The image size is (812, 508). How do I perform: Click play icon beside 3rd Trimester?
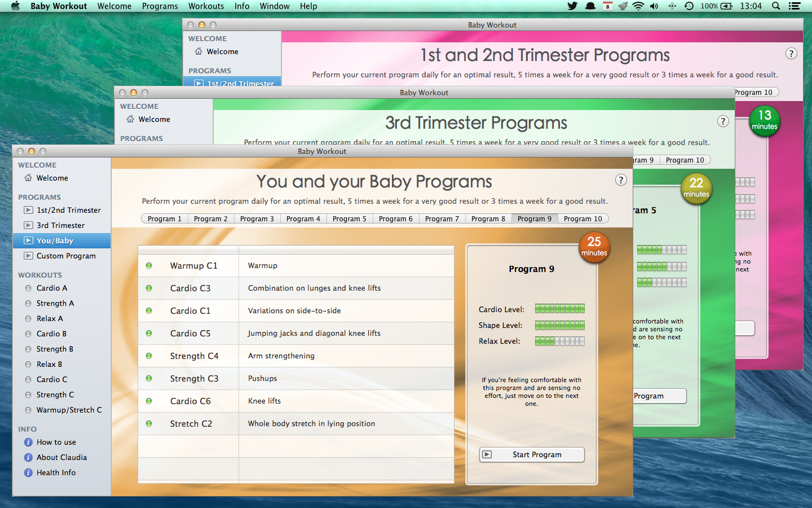[28, 225]
